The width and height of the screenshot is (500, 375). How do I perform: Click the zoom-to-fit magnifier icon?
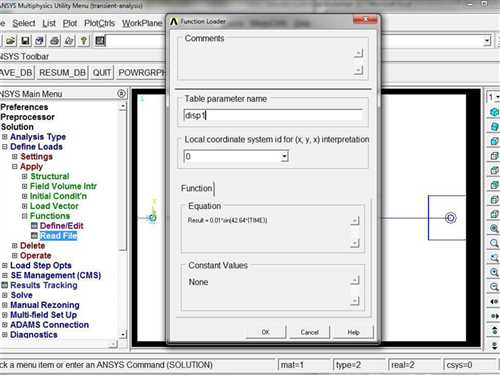pyautogui.click(x=494, y=228)
